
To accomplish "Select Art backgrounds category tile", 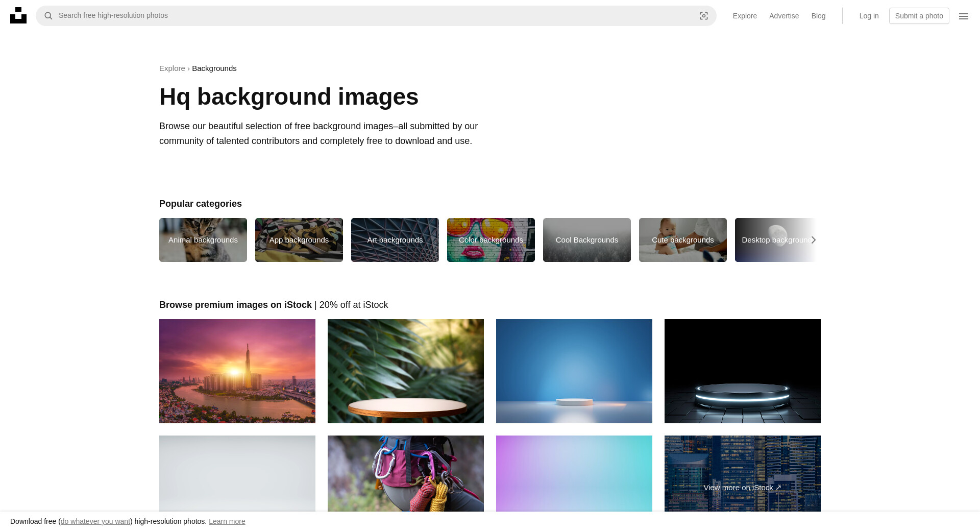I will coord(395,240).
